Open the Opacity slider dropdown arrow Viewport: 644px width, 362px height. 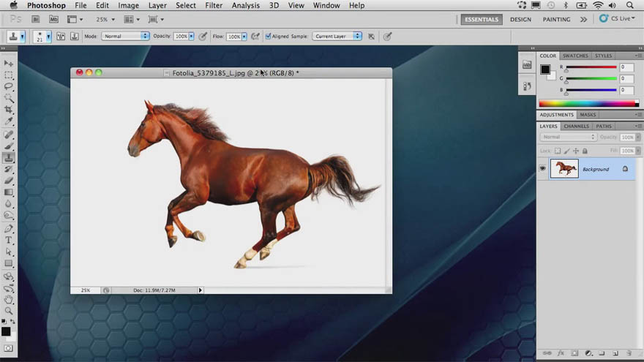[x=192, y=36]
